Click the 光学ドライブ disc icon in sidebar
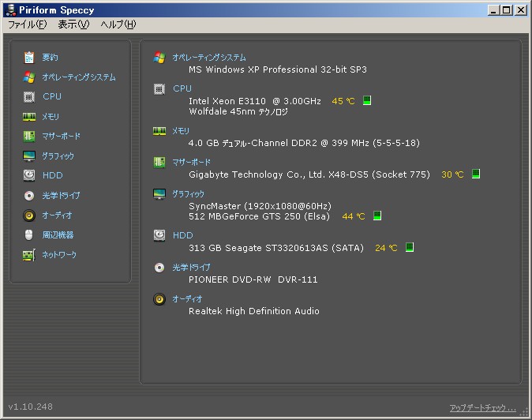Screen dimensions: 532x420 click(29, 196)
